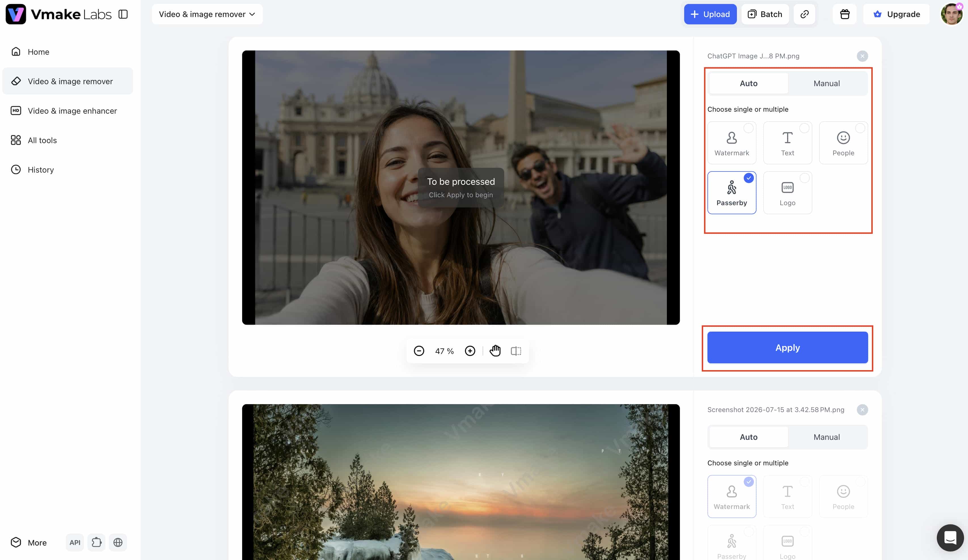Zoom in with the plus icon
The height and width of the screenshot is (560, 968).
[x=470, y=351]
